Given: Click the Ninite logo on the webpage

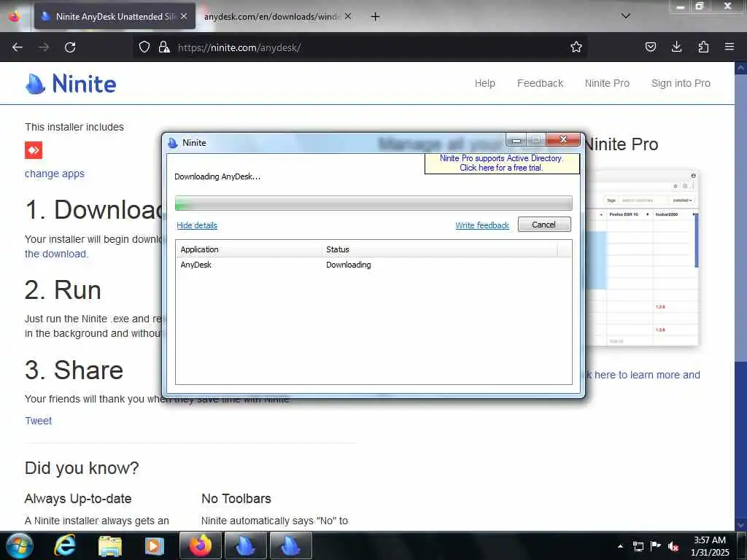Looking at the screenshot, I should (x=71, y=84).
